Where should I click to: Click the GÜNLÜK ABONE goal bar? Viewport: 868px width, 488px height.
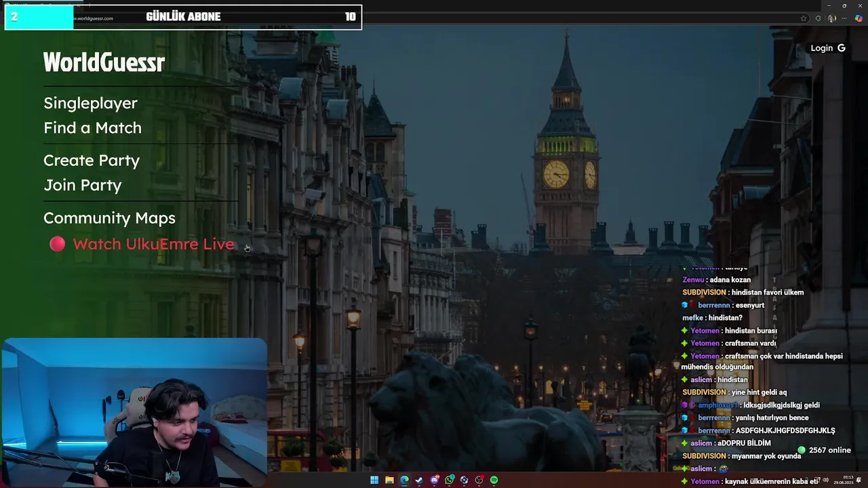(183, 17)
